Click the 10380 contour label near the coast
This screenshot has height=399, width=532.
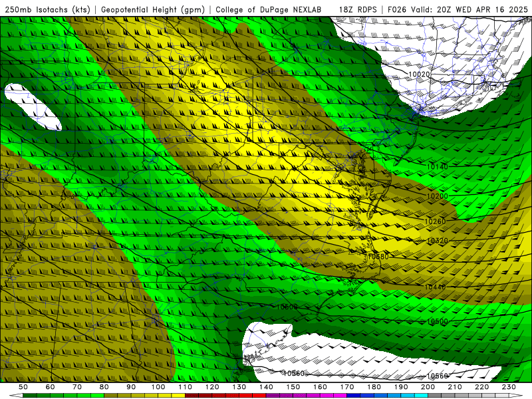378,257
